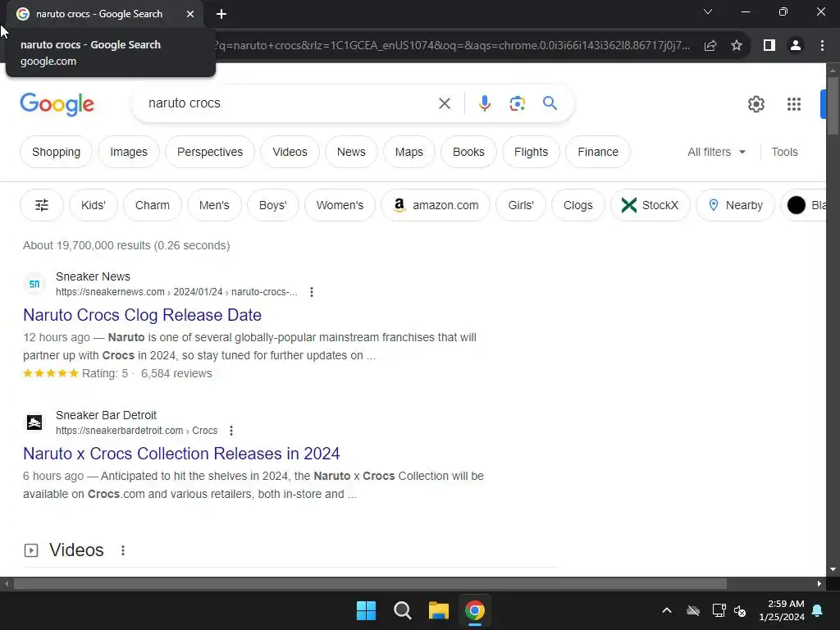This screenshot has height=630, width=840.
Task: Switch to the Flights tab
Action: pyautogui.click(x=531, y=152)
